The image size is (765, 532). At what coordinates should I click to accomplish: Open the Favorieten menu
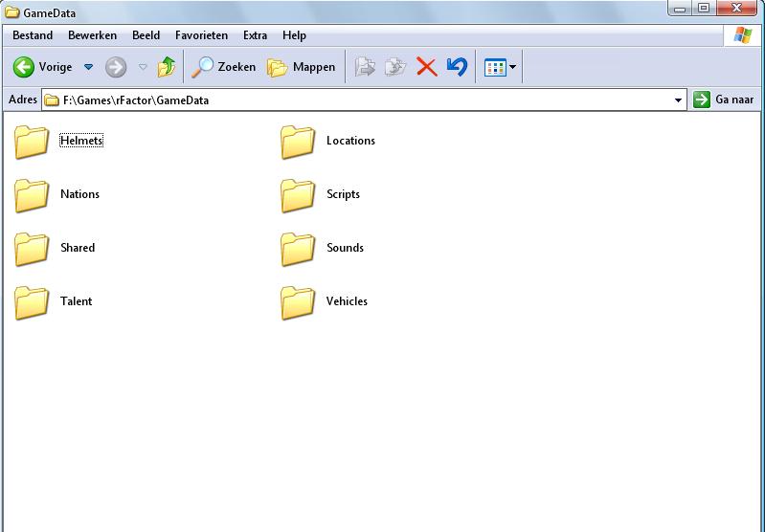point(201,35)
